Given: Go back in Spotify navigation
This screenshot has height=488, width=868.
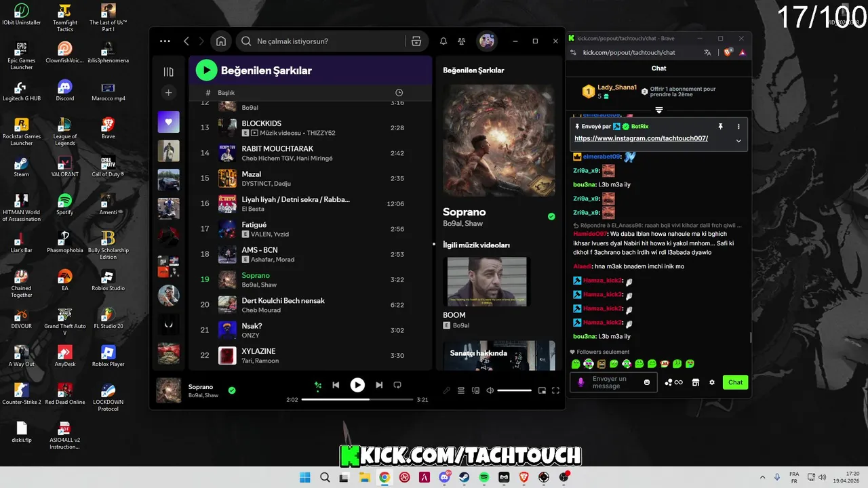Looking at the screenshot, I should [186, 41].
